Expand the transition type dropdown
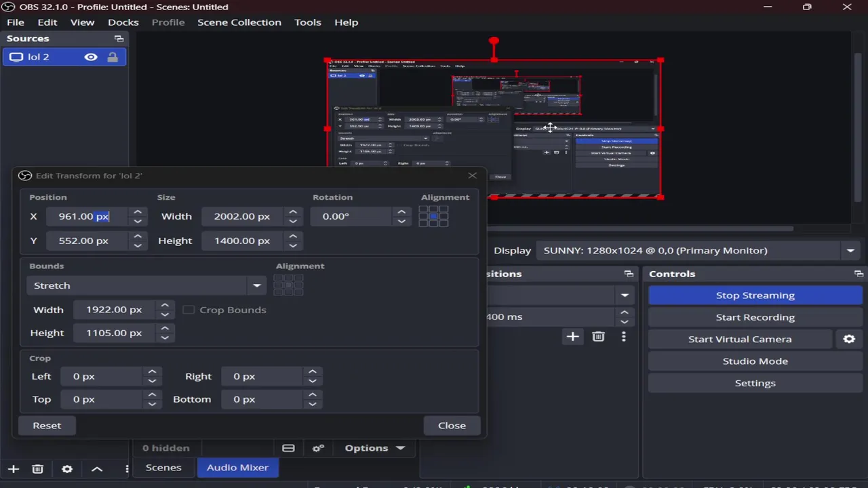 (624, 296)
